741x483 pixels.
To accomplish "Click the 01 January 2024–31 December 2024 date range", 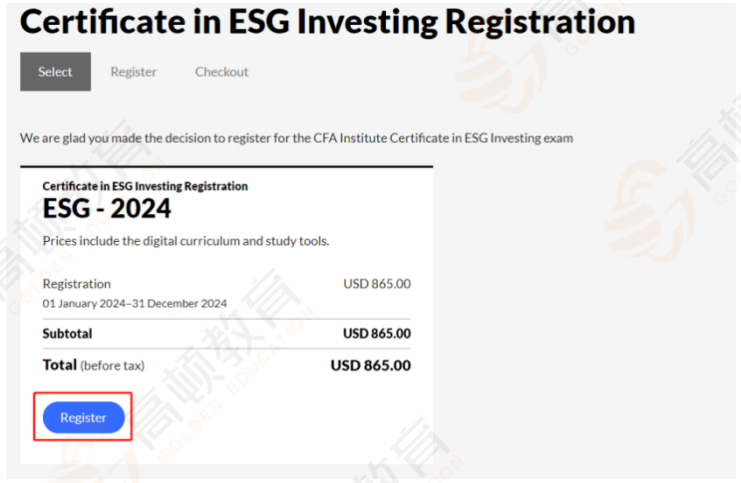I will (135, 303).
